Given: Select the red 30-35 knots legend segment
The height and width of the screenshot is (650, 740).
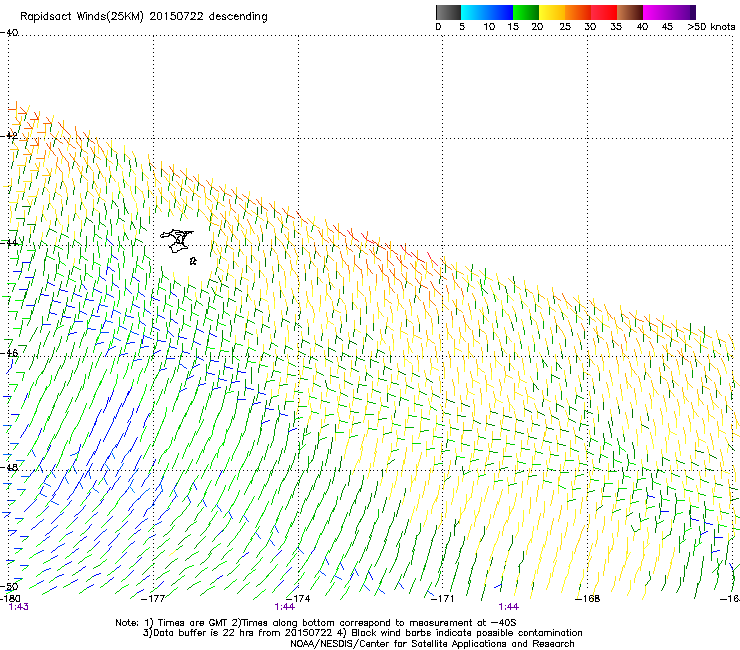Looking at the screenshot, I should (x=604, y=12).
